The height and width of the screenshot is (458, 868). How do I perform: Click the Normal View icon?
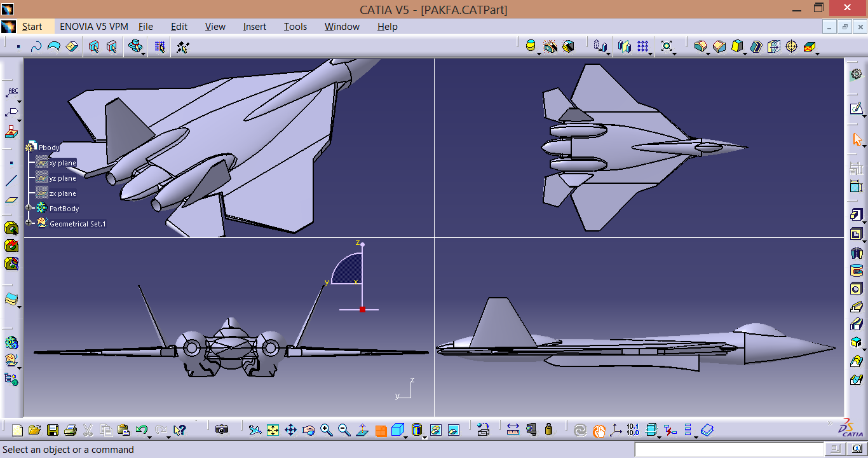point(362,430)
